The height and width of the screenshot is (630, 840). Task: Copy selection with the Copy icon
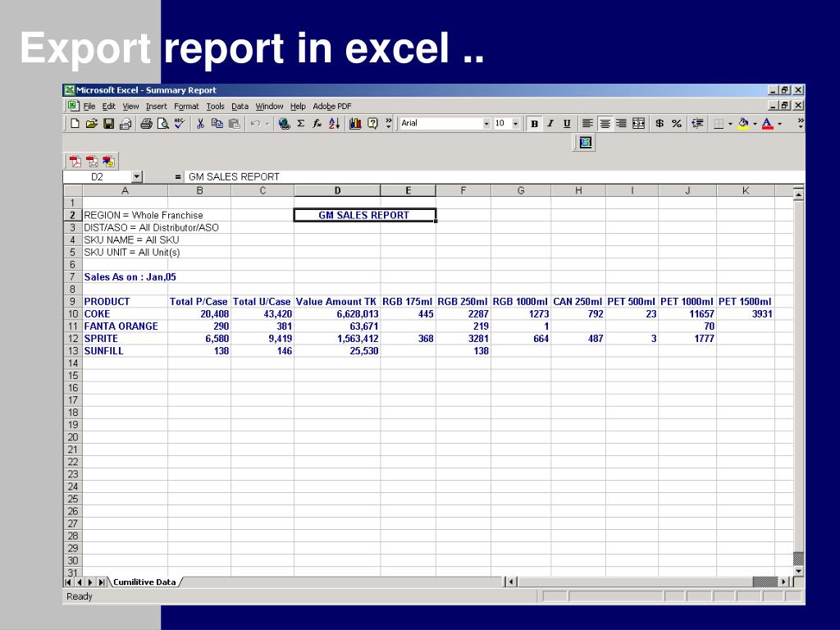coord(217,124)
